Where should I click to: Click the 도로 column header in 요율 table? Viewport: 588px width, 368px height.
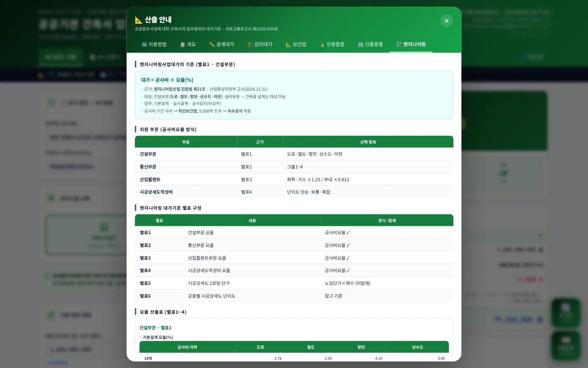pyautogui.click(x=260, y=347)
